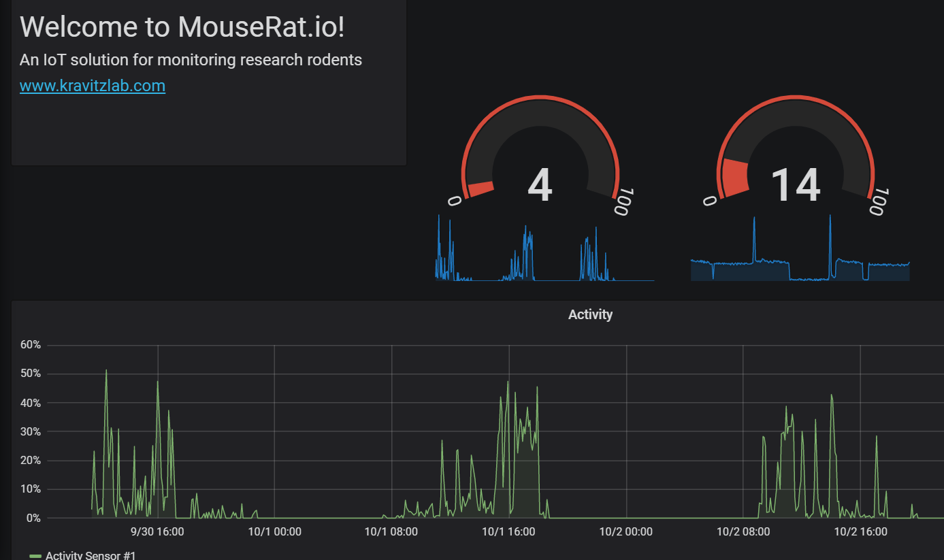944x560 pixels.
Task: Click the 10/1 16:00 time axis label
Action: click(x=508, y=531)
